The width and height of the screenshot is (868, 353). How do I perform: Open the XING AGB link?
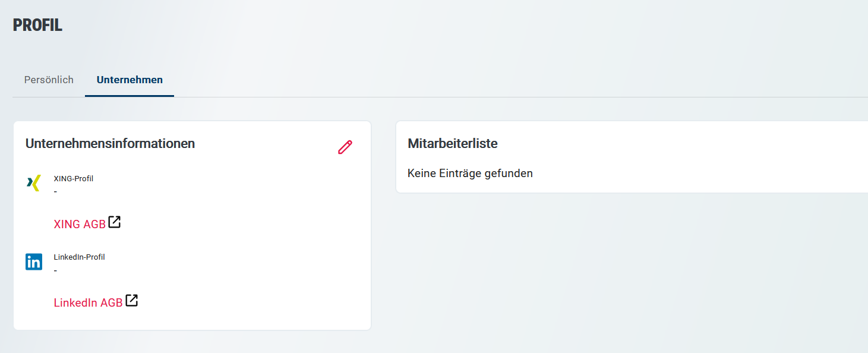80,223
